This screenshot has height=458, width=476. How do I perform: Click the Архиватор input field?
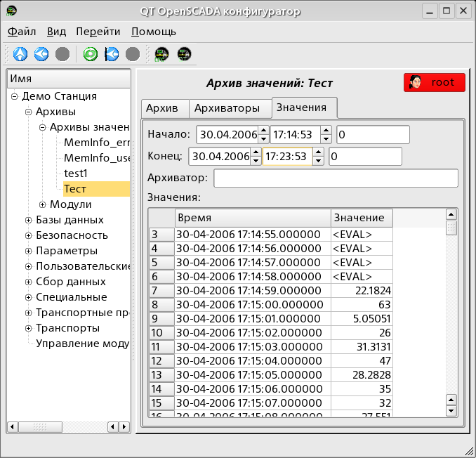(336, 178)
